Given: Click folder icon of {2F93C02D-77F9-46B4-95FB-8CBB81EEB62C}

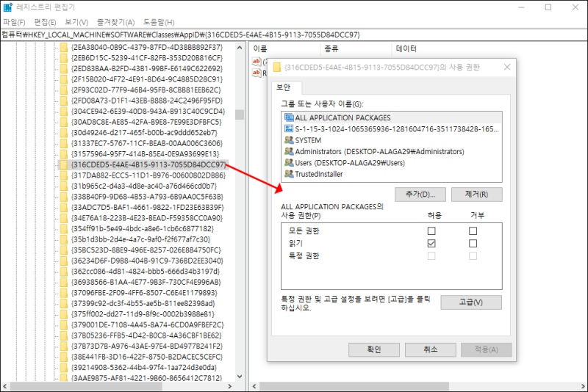Looking at the screenshot, I should 64,90.
